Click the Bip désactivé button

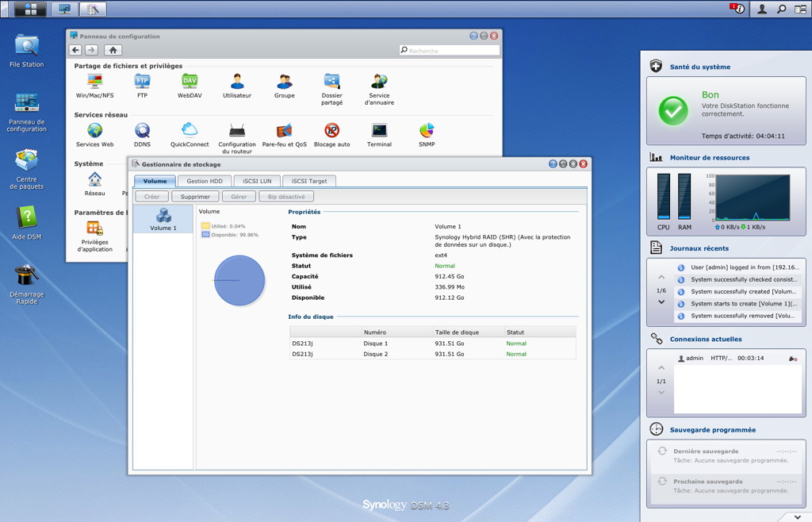pos(286,197)
